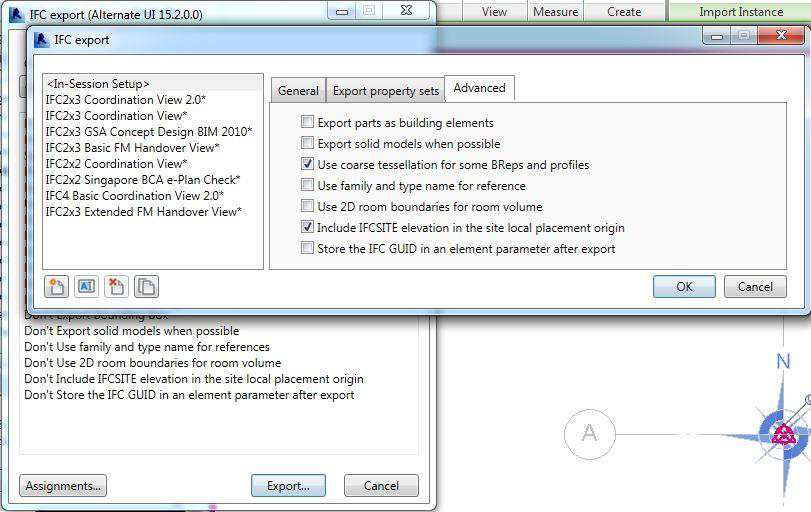Select IFC2x2 Singapore BCA e-Plan Check*
811x512 pixels.
[x=153, y=180]
